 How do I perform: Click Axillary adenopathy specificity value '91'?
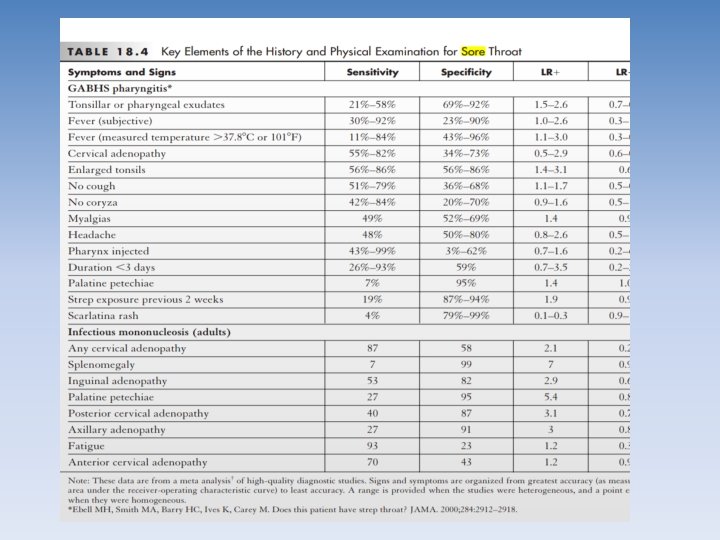point(466,430)
